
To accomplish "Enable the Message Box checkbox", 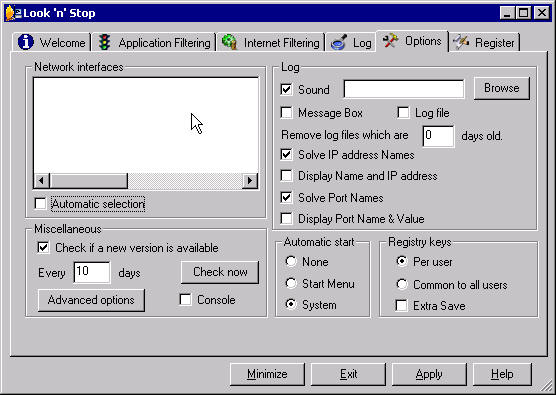I will click(x=286, y=113).
